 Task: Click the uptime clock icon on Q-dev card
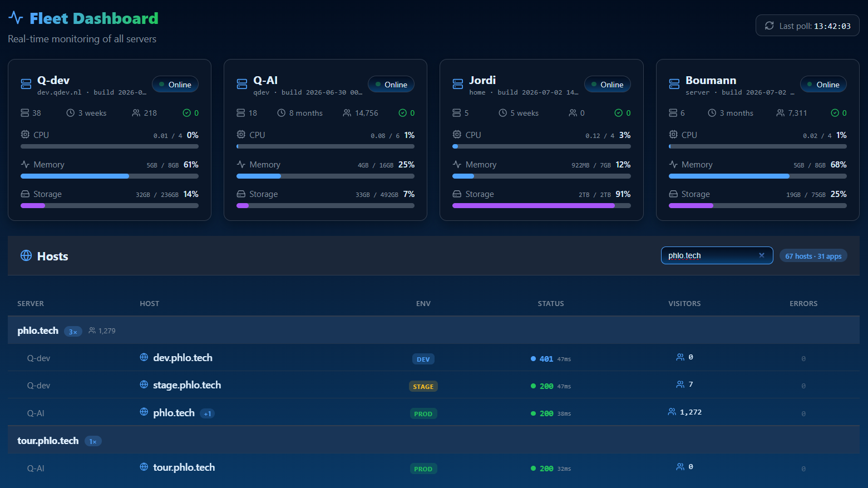71,113
